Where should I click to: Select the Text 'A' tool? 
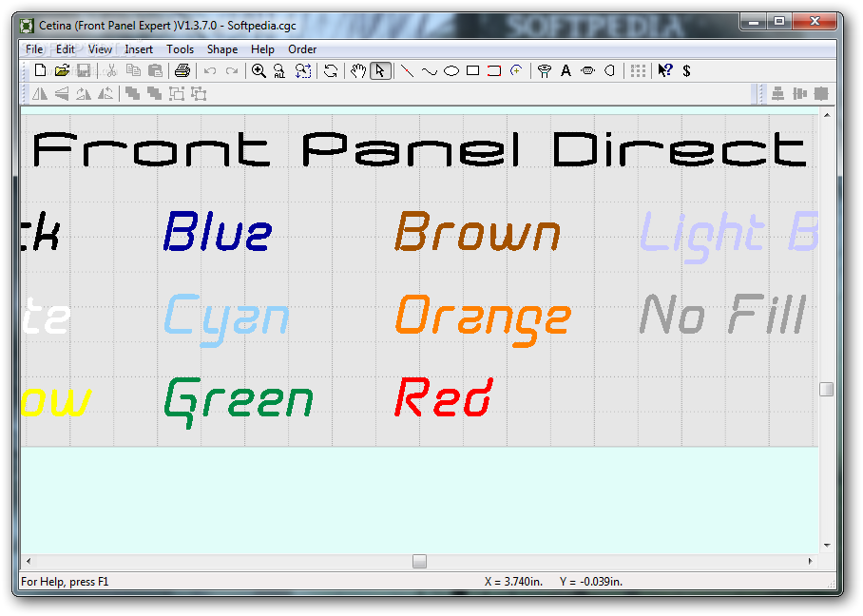[566, 70]
